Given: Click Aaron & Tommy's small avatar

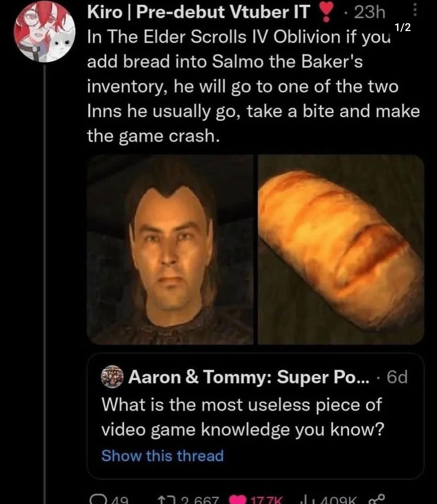Looking at the screenshot, I should point(112,377).
